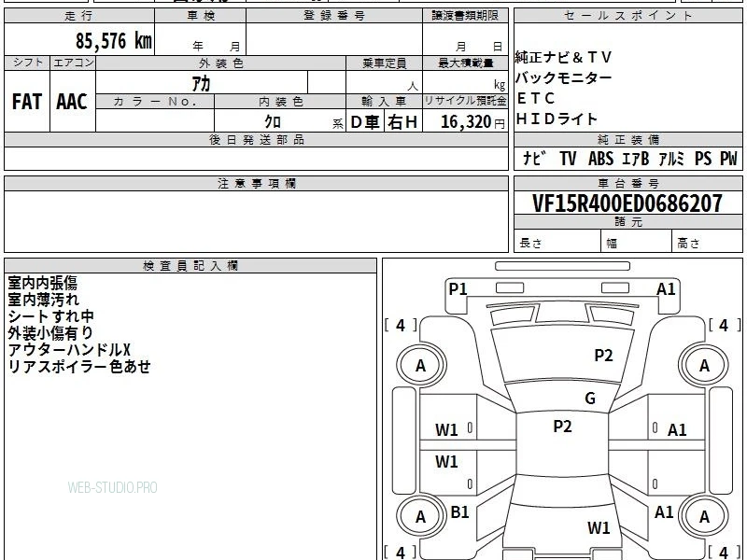Select the アルミ equipment entry
This screenshot has height=560, width=747.
[x=671, y=158]
